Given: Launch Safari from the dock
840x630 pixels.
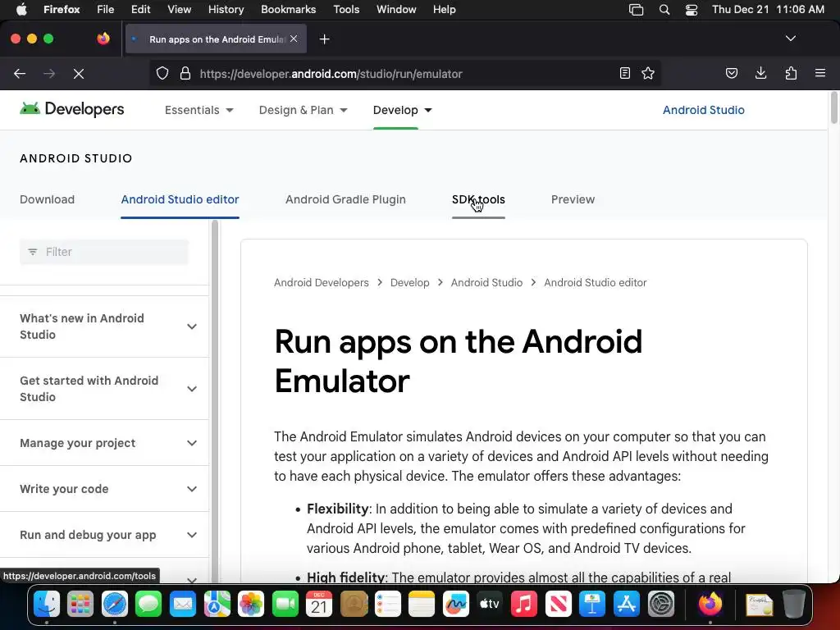Looking at the screenshot, I should (115, 605).
